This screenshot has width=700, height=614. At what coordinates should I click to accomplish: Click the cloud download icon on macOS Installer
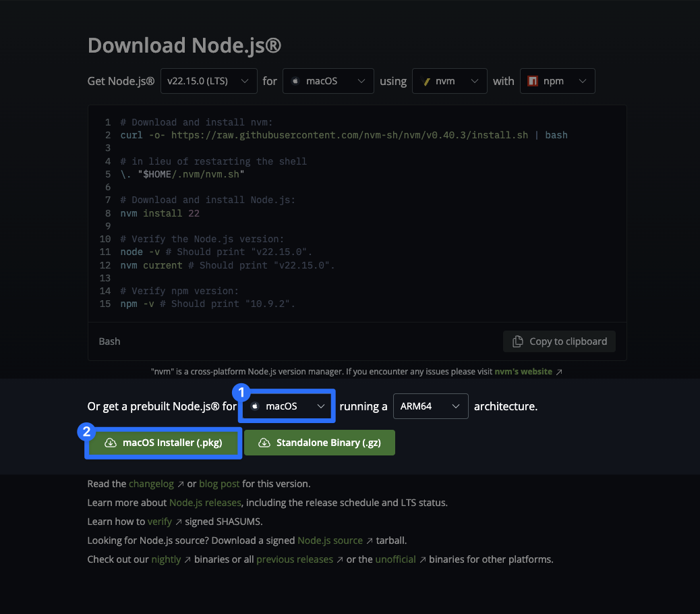point(111,443)
